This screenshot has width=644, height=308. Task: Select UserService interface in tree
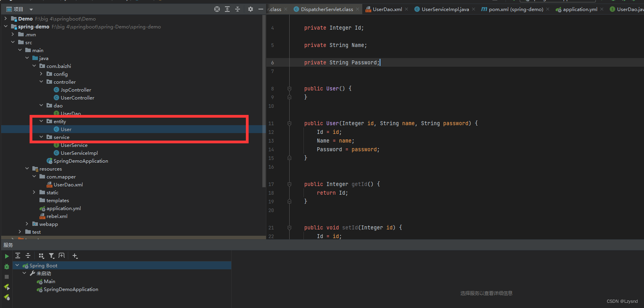coord(74,145)
